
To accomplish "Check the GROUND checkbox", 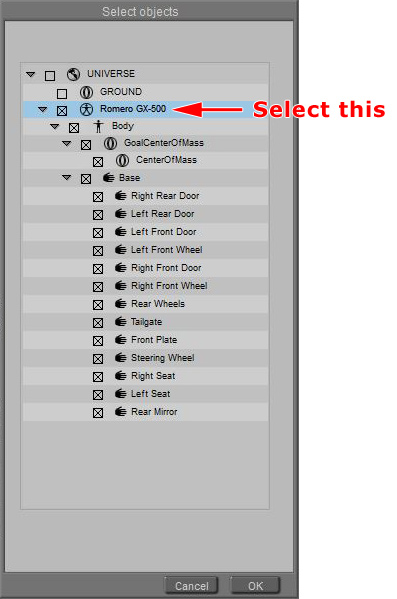I will [62, 93].
